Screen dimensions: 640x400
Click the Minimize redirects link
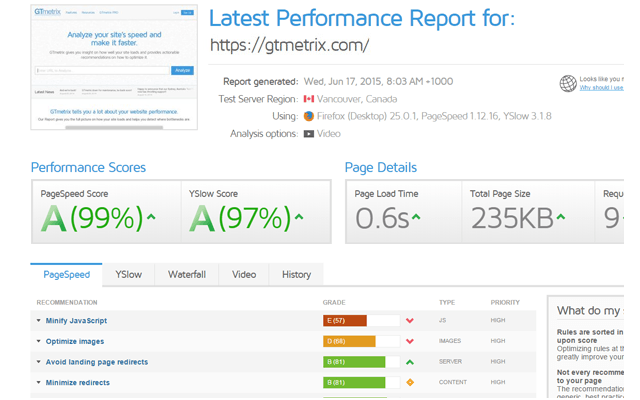(78, 382)
